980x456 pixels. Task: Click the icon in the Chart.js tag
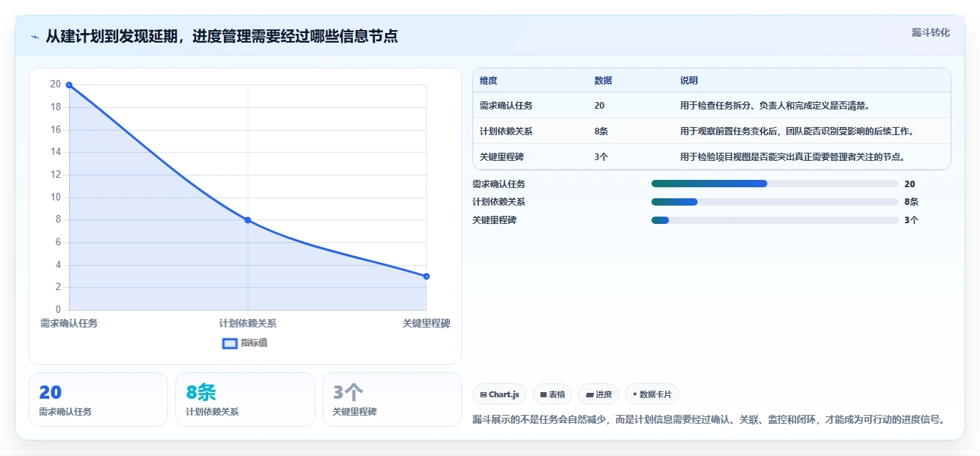(483, 394)
